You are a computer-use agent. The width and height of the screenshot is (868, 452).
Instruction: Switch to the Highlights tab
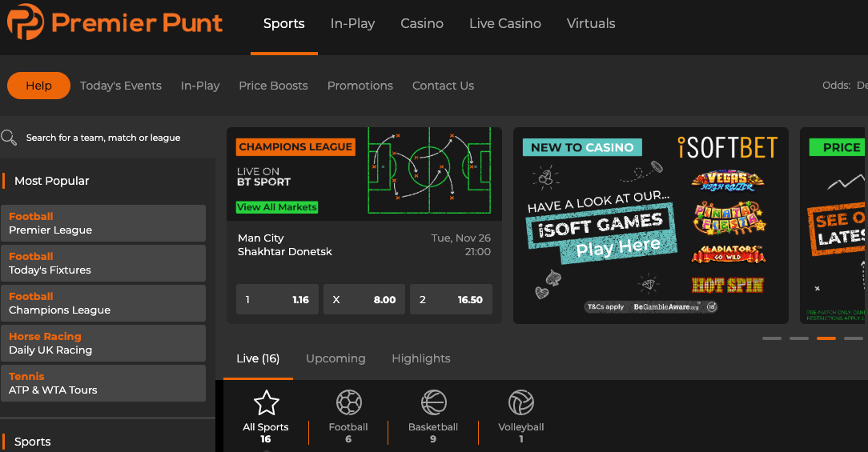(420, 358)
